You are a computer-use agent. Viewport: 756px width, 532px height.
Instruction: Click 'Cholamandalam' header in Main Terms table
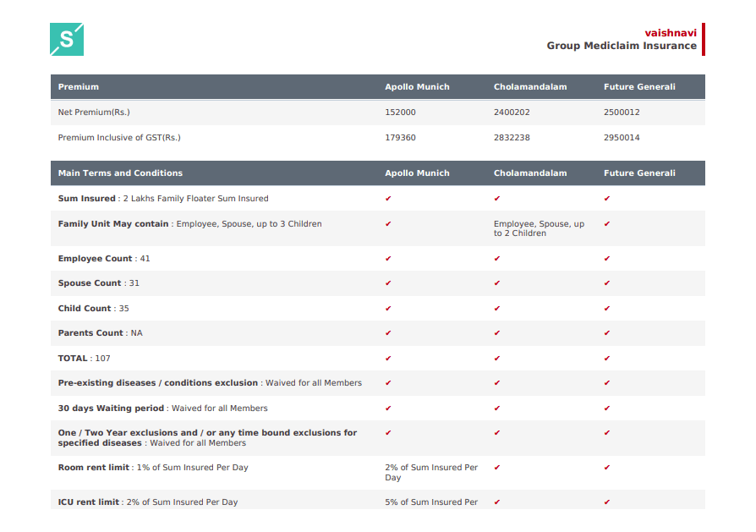point(530,173)
